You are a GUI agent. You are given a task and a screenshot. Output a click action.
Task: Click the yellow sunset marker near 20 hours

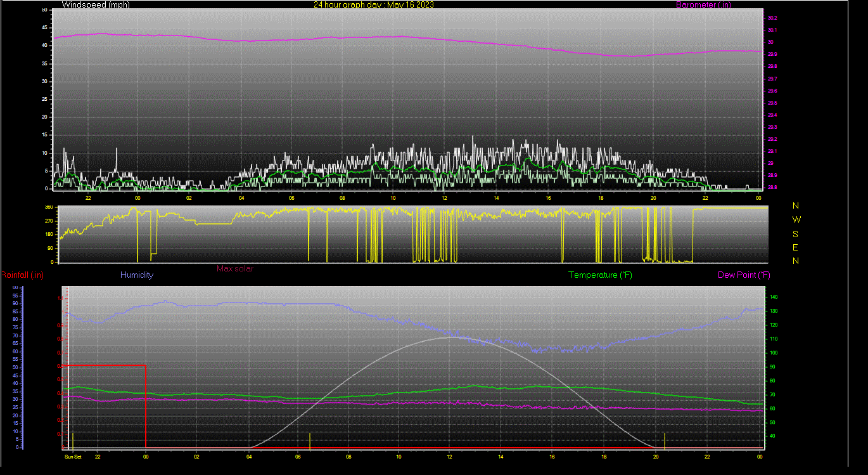664,440
